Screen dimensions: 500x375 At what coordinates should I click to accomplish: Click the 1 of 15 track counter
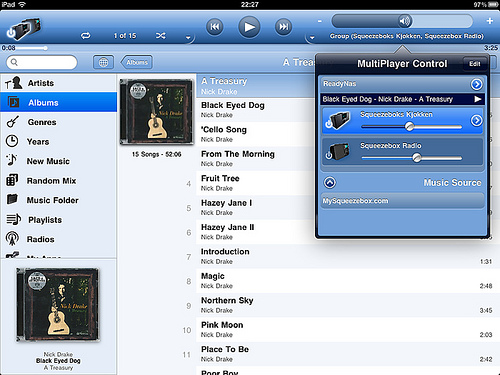(125, 36)
